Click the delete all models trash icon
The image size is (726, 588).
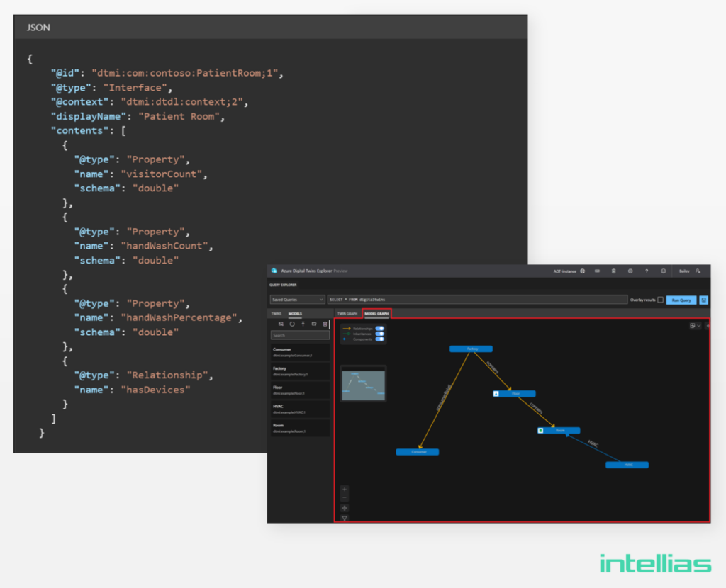[325, 324]
